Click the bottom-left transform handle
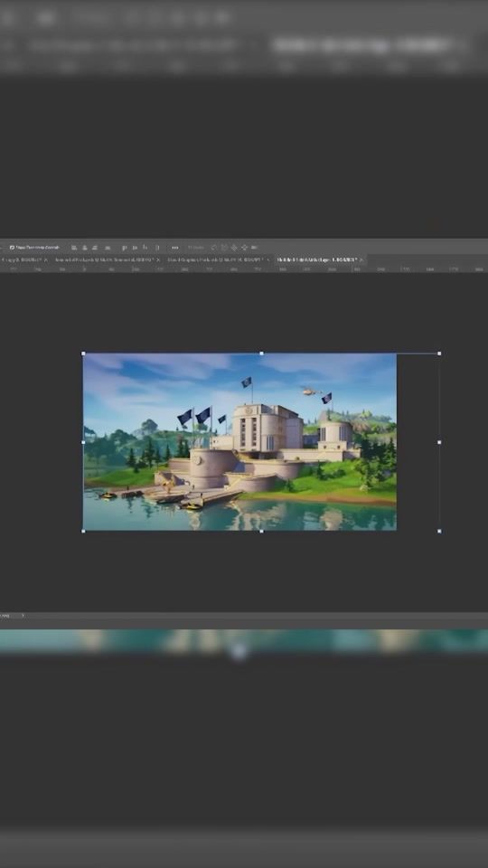This screenshot has height=868, width=488. coord(83,532)
